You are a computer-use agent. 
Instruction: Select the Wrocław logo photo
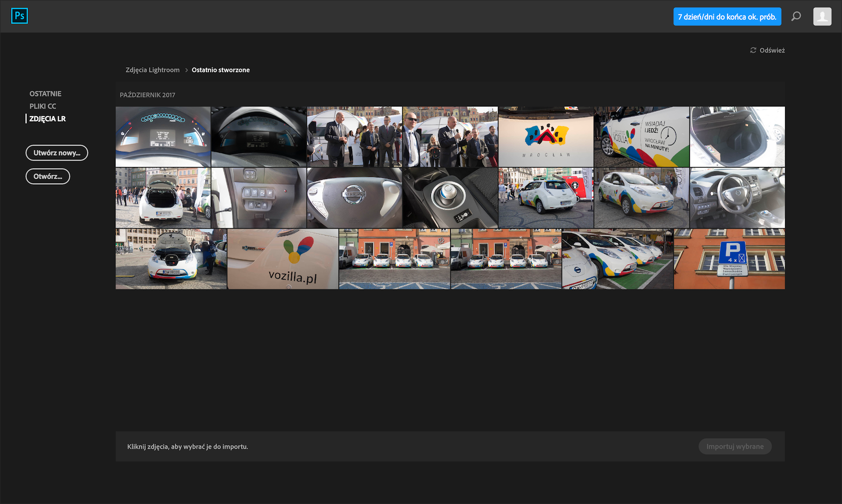546,137
